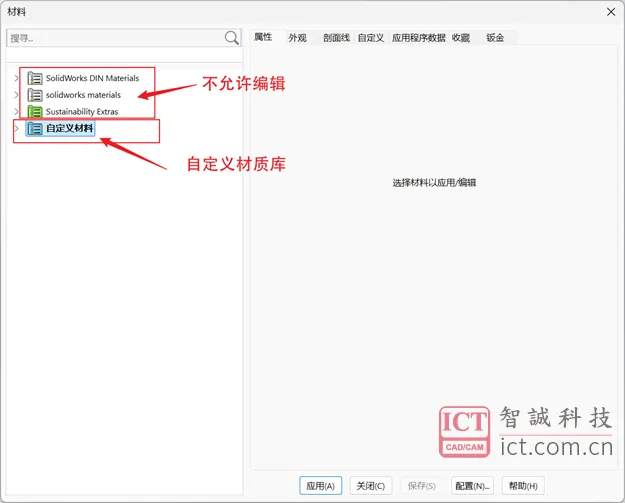Click the magnifier search icon
The width and height of the screenshot is (625, 503).
[232, 38]
